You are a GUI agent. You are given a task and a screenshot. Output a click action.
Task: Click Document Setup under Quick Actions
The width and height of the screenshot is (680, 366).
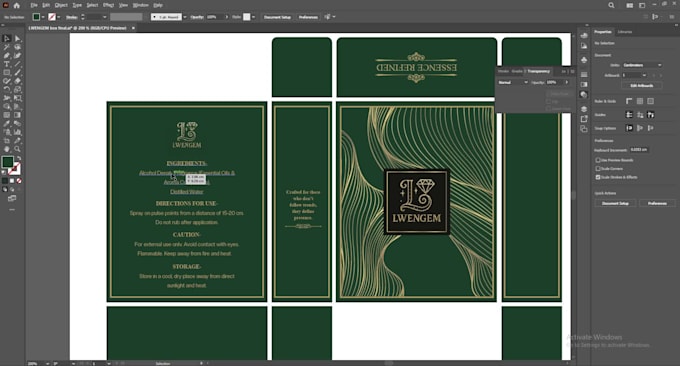coord(615,203)
